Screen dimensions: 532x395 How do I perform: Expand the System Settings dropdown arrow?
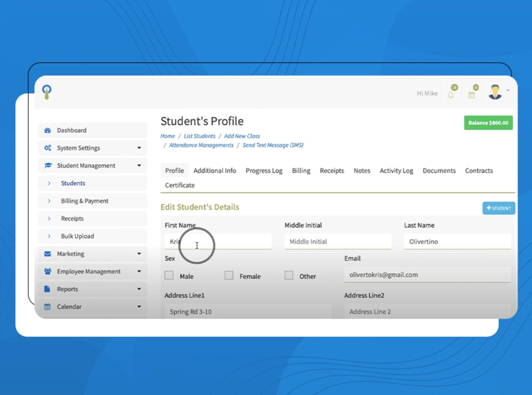tap(139, 148)
